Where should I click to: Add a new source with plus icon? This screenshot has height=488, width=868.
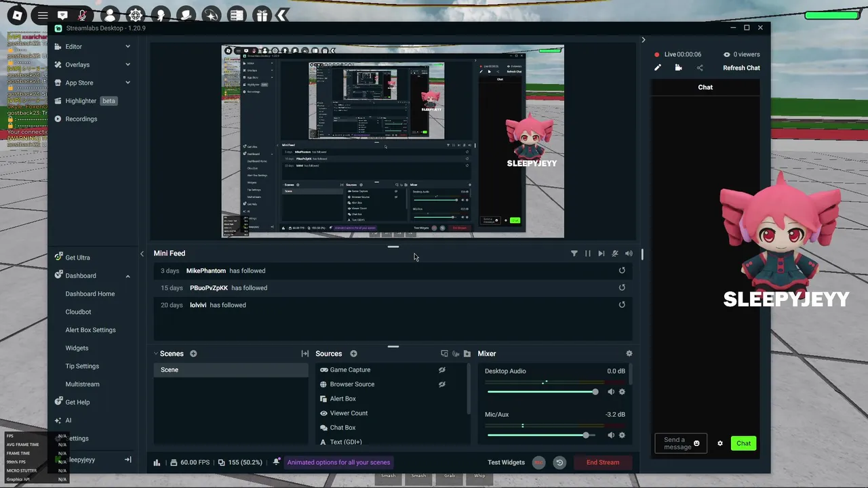[353, 354]
